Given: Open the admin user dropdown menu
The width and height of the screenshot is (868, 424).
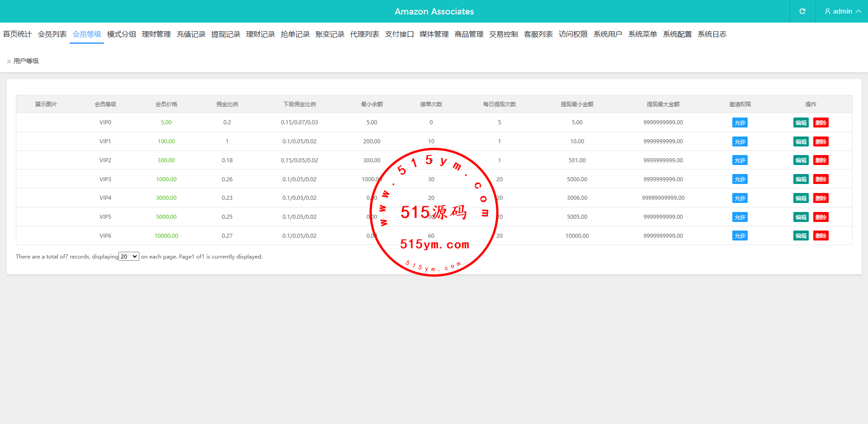Looking at the screenshot, I should [842, 11].
